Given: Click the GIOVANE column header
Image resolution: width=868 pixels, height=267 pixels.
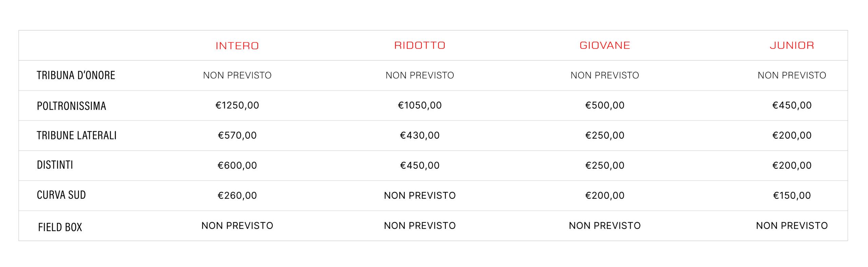Looking at the screenshot, I should coord(605,45).
